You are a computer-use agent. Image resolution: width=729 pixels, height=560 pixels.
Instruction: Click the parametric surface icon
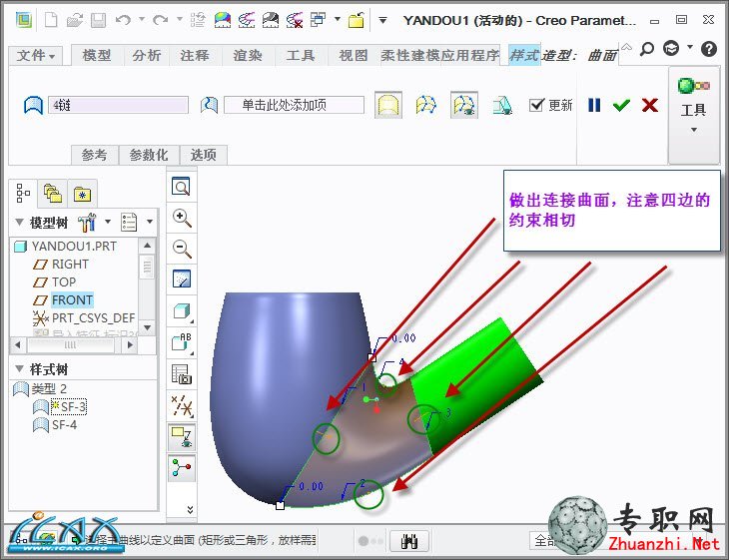pyautogui.click(x=502, y=105)
